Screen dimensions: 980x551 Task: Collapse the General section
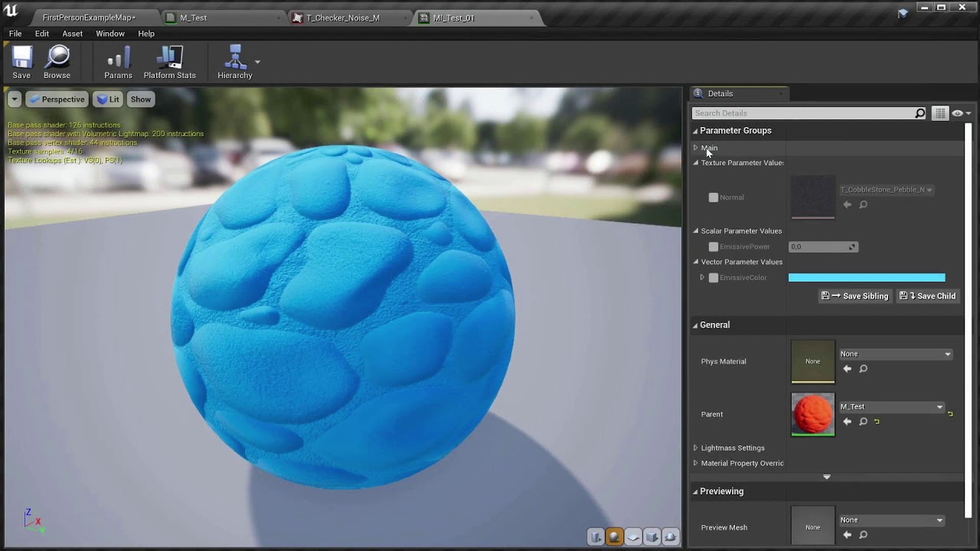tap(695, 325)
